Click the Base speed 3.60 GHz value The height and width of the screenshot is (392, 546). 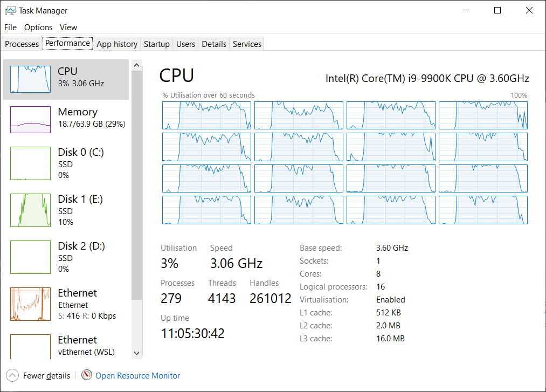[x=392, y=247]
